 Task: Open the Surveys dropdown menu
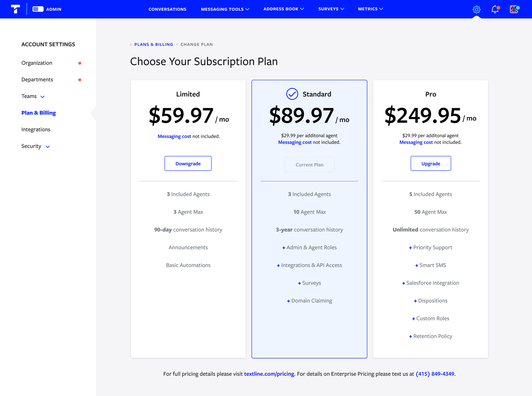(x=331, y=9)
